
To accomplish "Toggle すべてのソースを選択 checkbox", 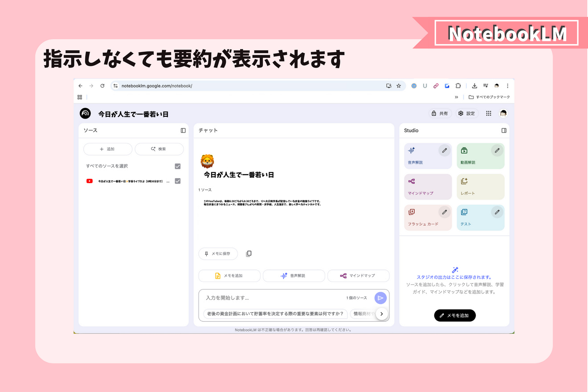I will pos(178,166).
